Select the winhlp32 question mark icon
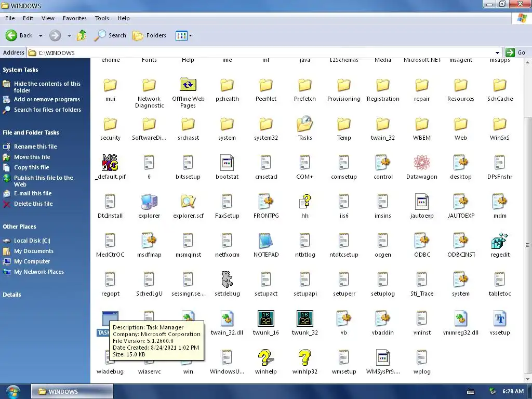 click(x=304, y=357)
